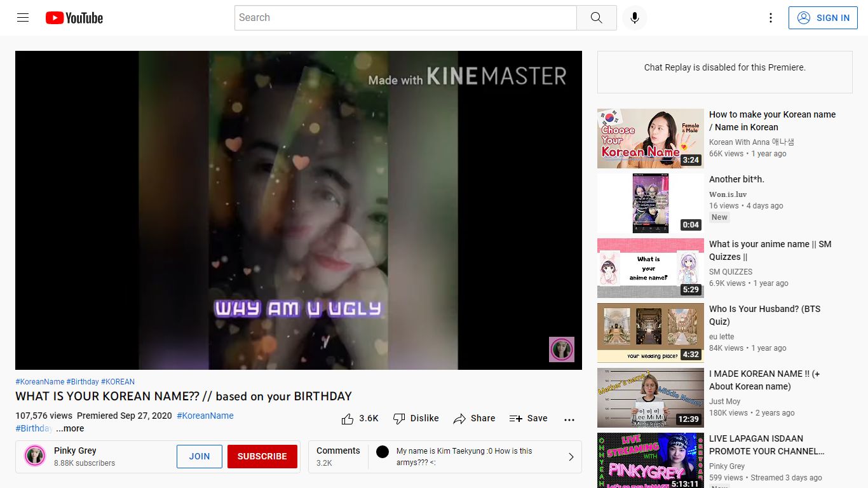This screenshot has height=488, width=868.
Task: Go to YouTube home via logo
Action: (x=74, y=18)
